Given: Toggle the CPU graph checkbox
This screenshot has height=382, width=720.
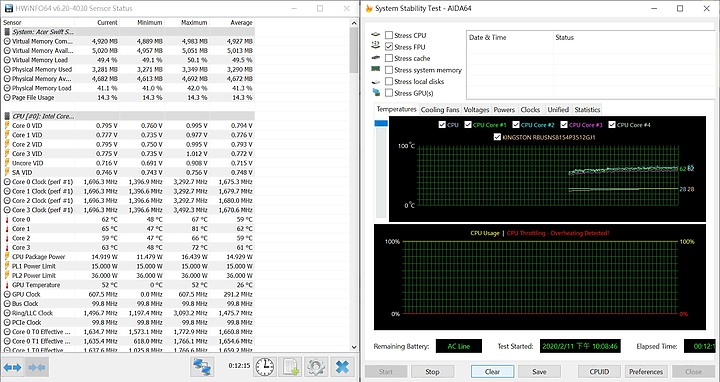Looking at the screenshot, I should click(442, 124).
